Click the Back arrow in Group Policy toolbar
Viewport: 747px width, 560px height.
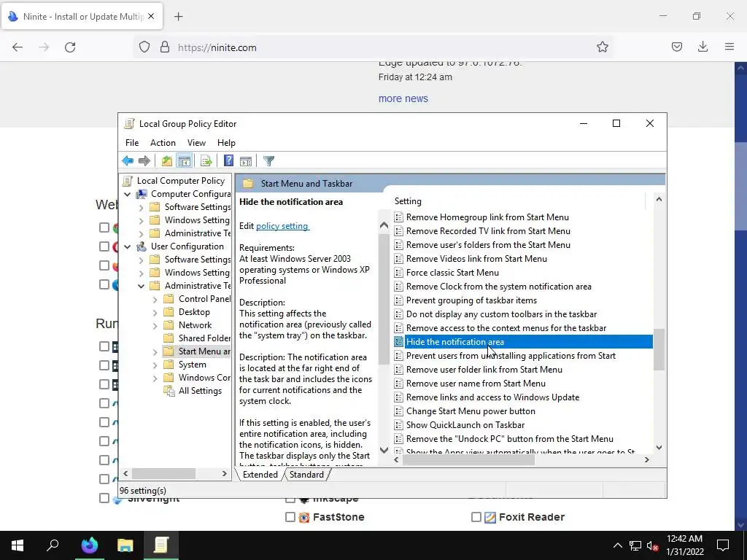coord(128,161)
